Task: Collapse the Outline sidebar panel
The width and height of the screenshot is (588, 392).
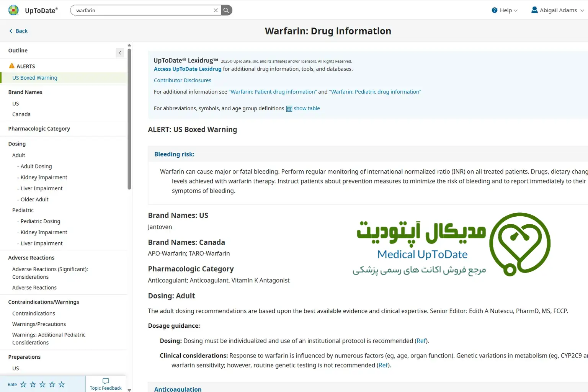Action: (x=120, y=53)
